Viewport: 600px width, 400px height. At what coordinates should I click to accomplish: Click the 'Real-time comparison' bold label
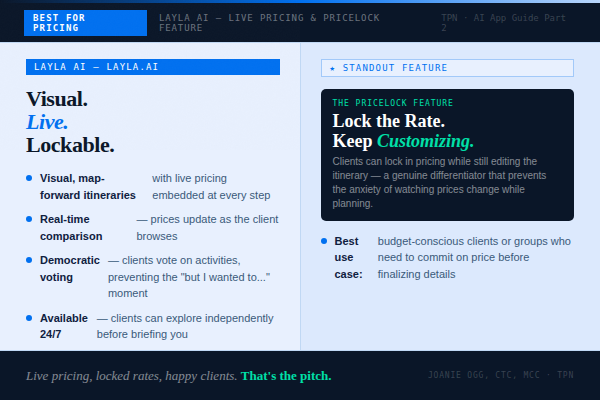point(71,228)
